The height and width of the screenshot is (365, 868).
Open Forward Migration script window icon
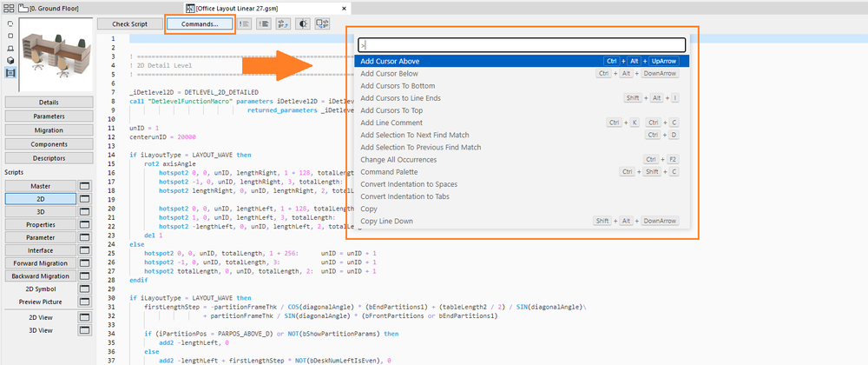tap(85, 263)
